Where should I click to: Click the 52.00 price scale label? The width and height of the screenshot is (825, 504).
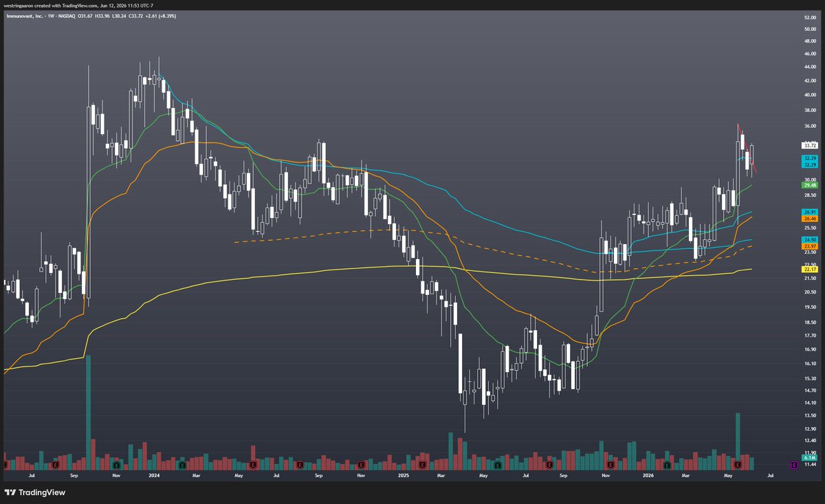(x=809, y=17)
